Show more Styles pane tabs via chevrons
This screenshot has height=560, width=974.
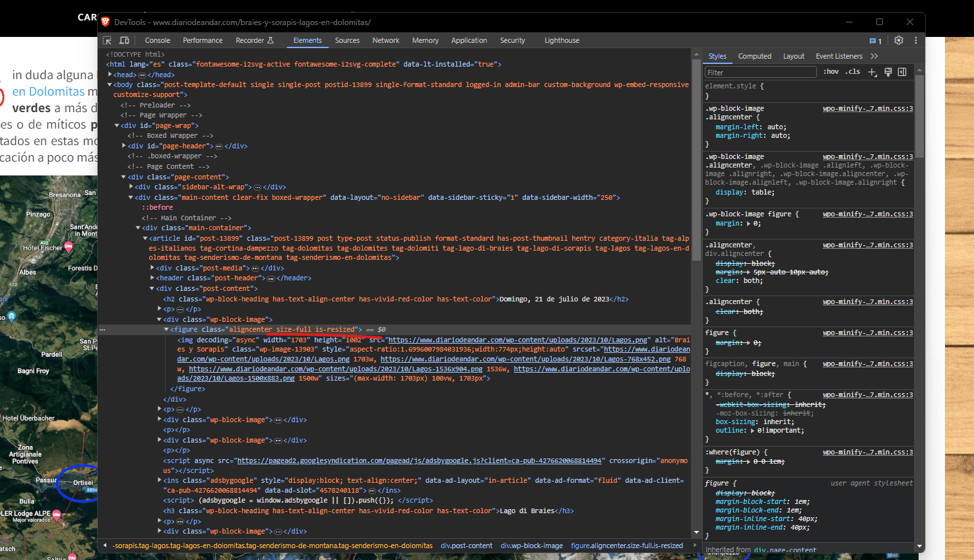point(874,56)
